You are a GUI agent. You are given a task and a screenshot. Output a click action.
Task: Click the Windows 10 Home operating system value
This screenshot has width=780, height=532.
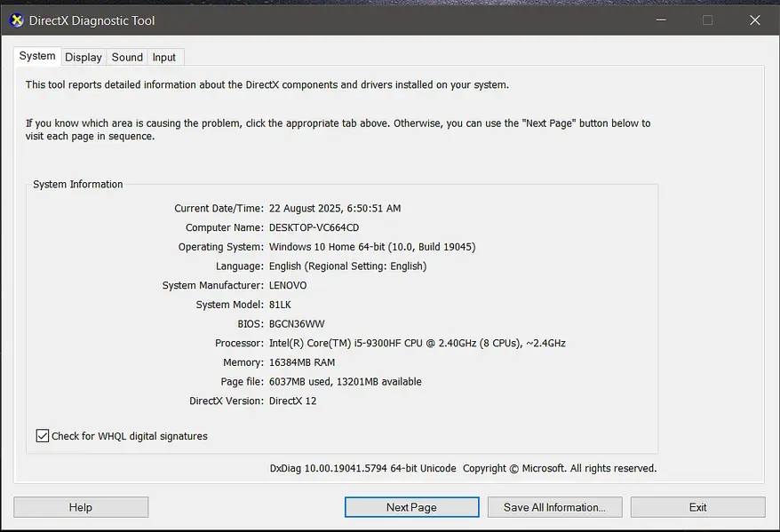coord(371,247)
